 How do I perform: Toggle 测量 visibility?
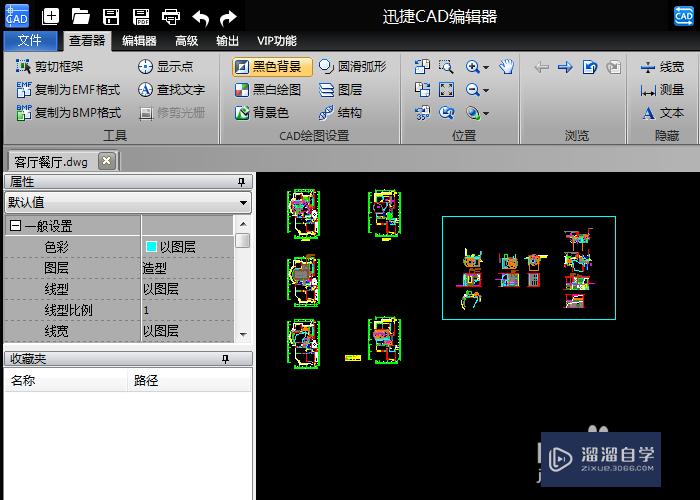[x=662, y=90]
